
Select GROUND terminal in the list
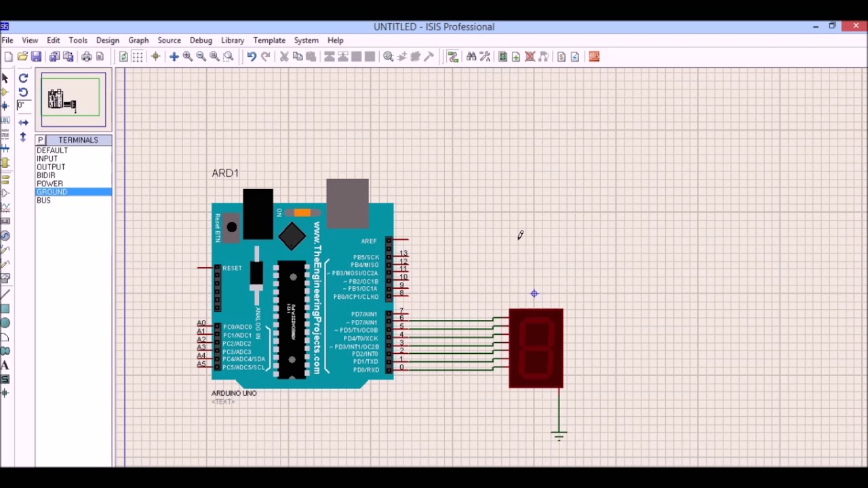pyautogui.click(x=74, y=192)
